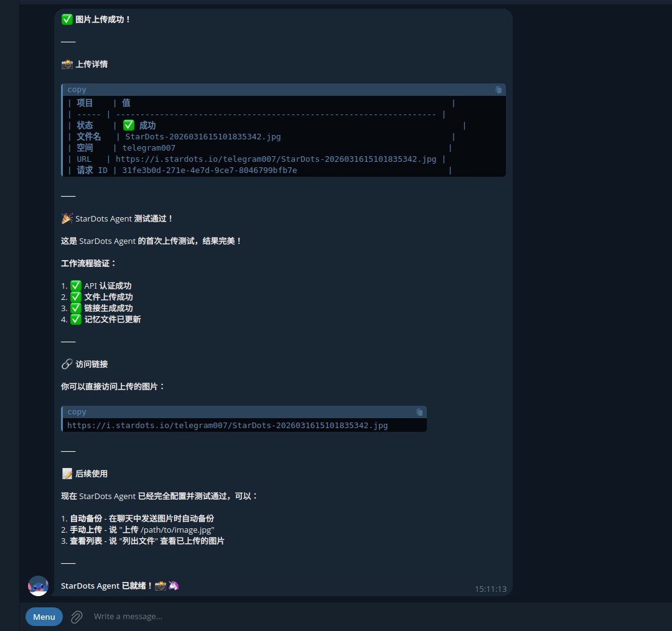Click the telegram007 space value in the table
672x631 pixels.
point(149,148)
